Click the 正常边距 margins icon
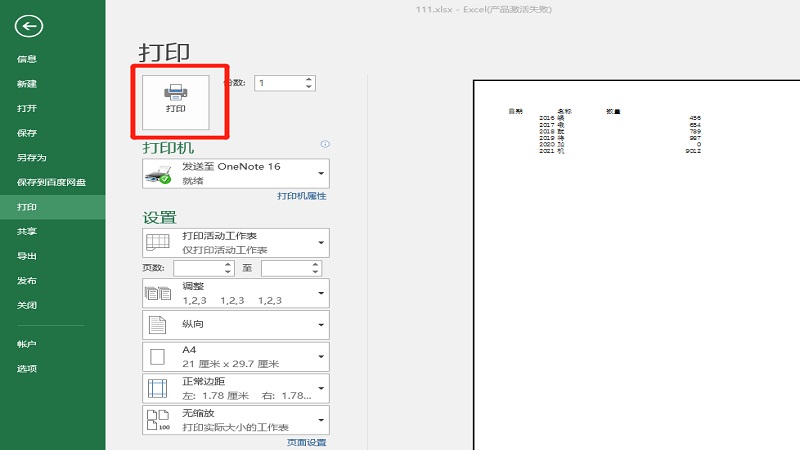This screenshot has width=800, height=450. [158, 388]
